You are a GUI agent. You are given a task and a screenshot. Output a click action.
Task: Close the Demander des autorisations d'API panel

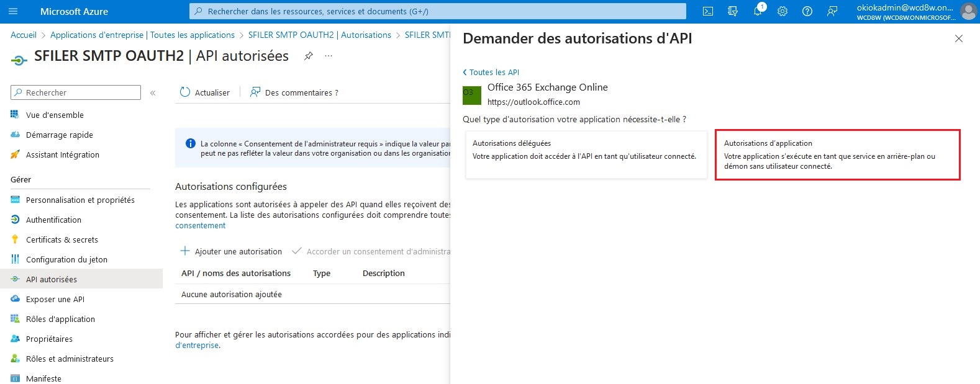click(x=959, y=38)
